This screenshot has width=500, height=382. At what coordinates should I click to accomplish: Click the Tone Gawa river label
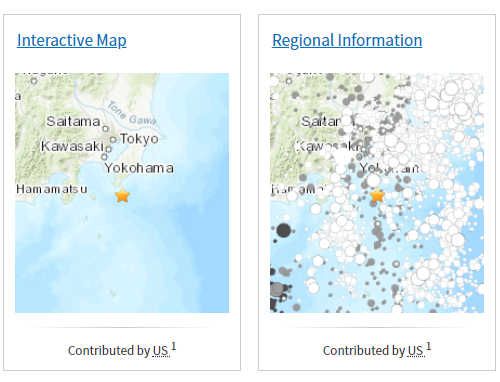[x=132, y=113]
